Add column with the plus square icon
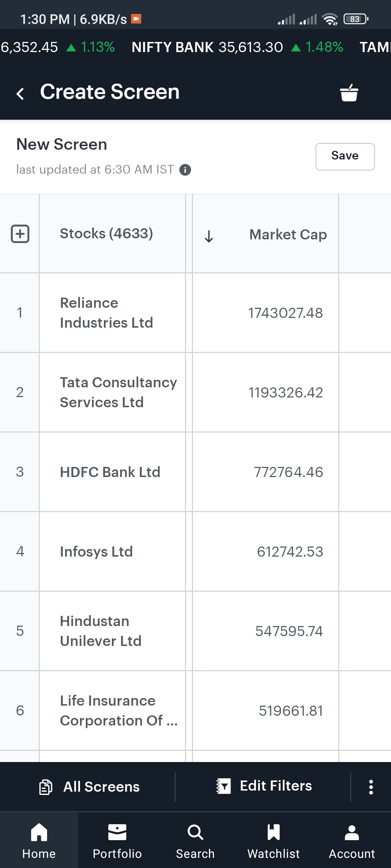 20,234
